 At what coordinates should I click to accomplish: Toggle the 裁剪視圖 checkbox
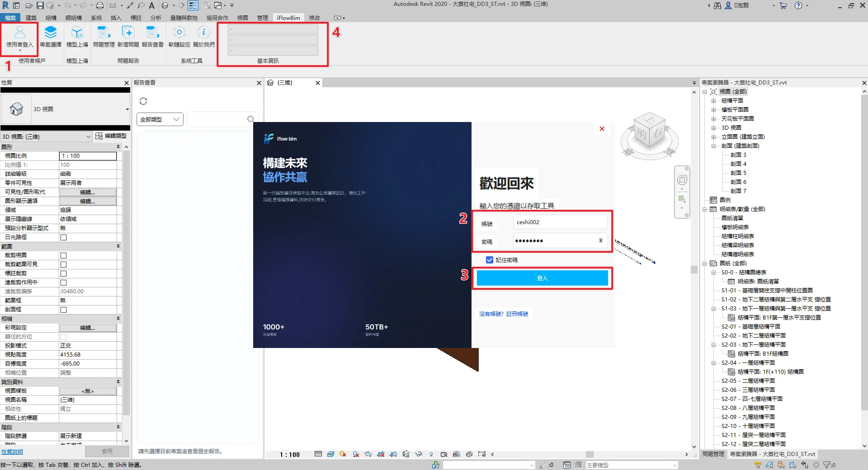63,255
